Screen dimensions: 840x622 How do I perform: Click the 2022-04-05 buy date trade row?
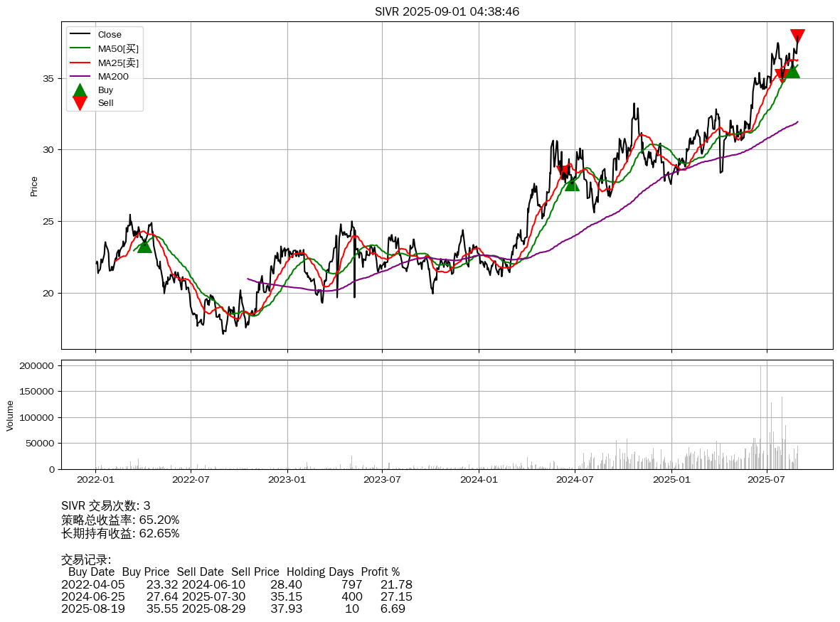[x=92, y=584]
